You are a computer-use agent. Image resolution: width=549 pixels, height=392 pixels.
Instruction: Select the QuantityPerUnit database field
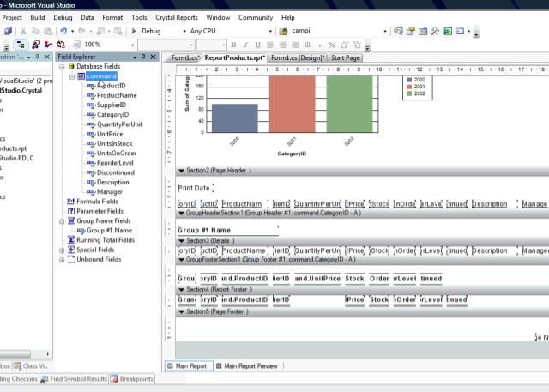(x=120, y=124)
